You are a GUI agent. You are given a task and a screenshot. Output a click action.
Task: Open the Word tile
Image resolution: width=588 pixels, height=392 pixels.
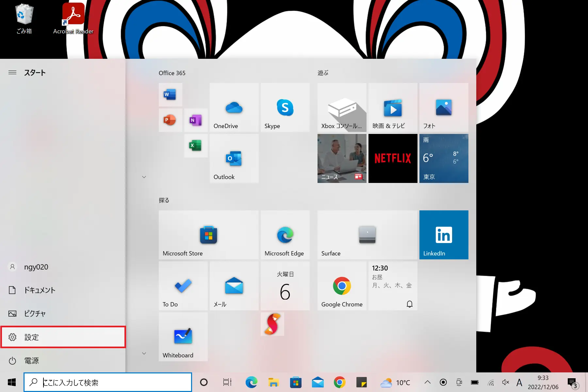pos(170,95)
